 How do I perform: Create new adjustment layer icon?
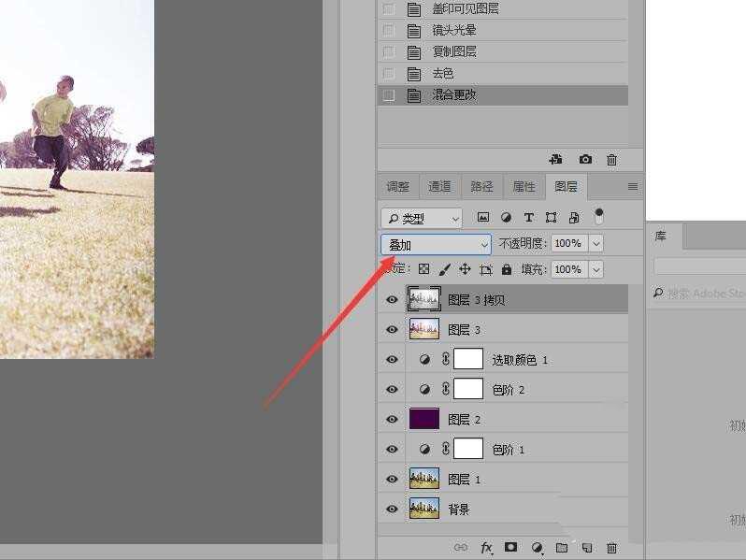pos(537,548)
